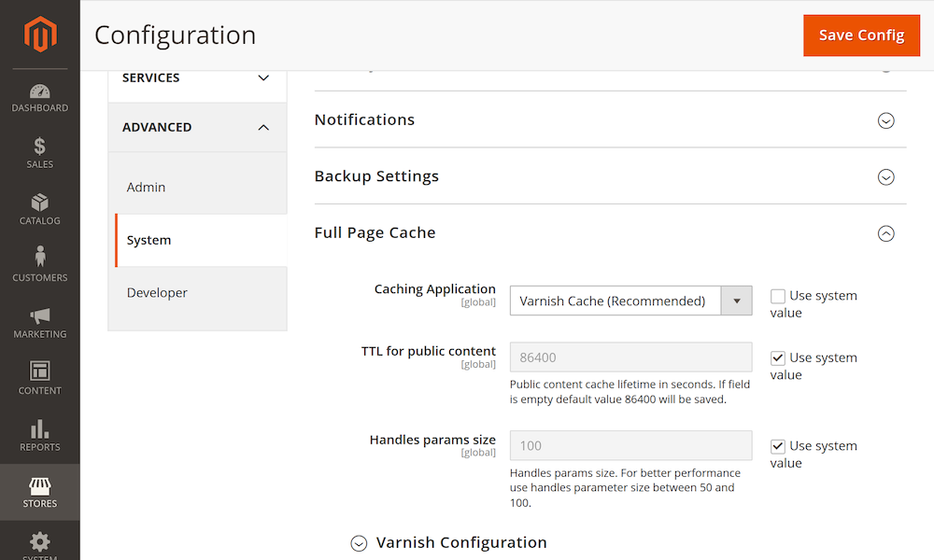
Task: Uncheck TTL for public content system value
Action: (778, 358)
